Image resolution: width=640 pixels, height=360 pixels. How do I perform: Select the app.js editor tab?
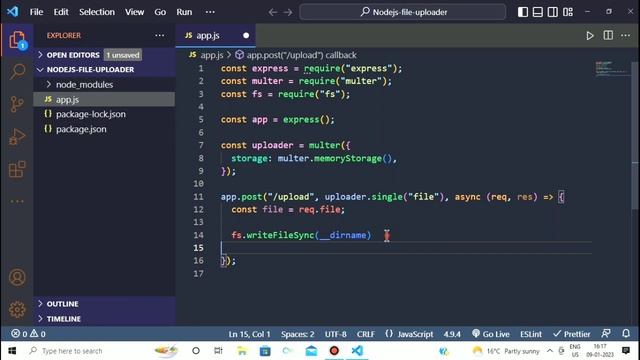[216, 36]
